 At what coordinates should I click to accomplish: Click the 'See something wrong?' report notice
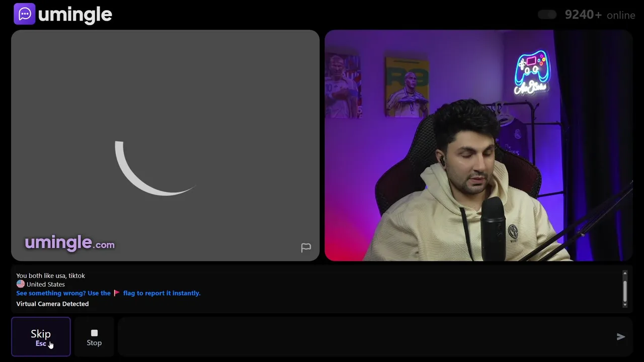click(x=108, y=293)
